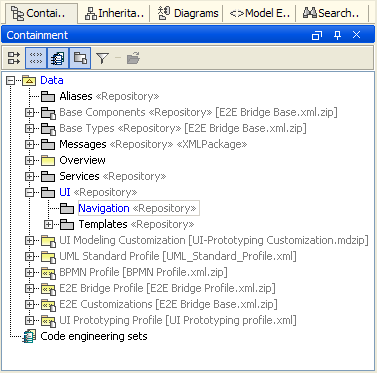Select the Overview tree item
The width and height of the screenshot is (377, 373).
(82, 160)
